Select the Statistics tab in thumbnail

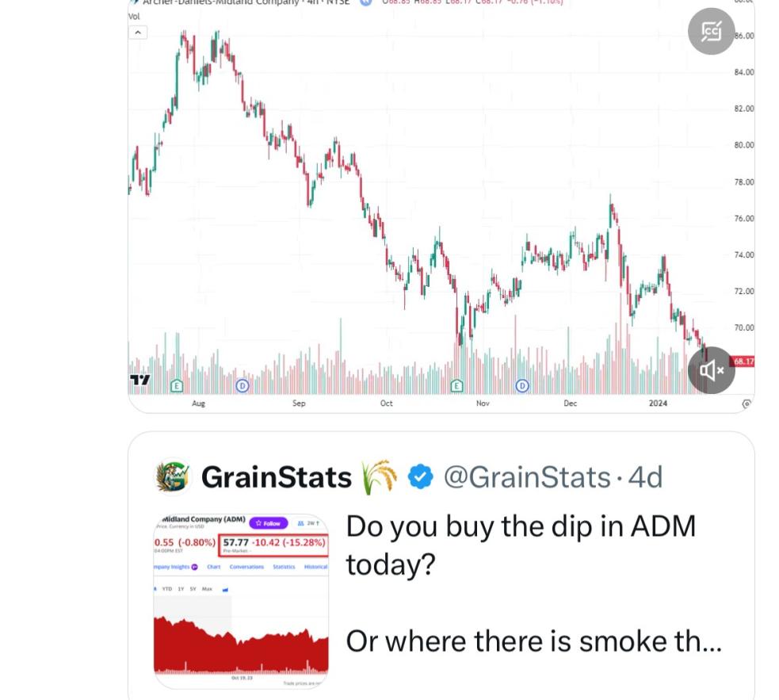point(284,567)
